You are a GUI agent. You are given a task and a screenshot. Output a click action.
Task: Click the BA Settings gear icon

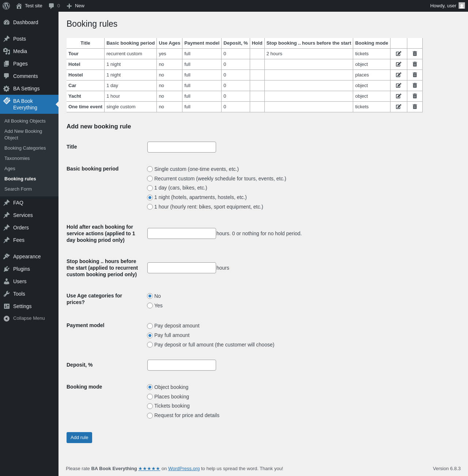coord(7,89)
